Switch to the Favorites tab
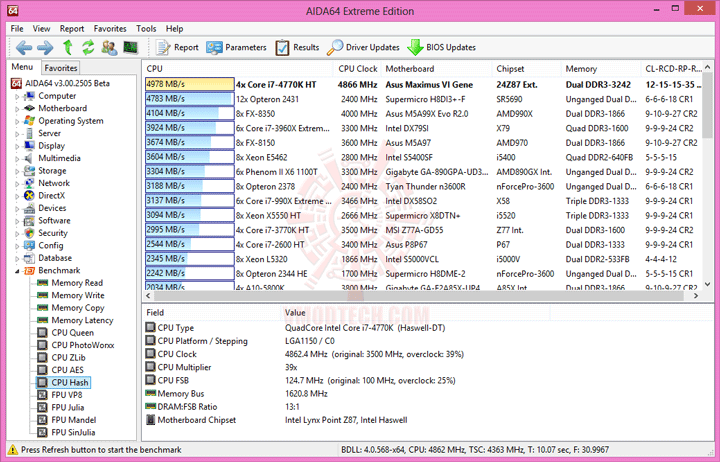Image resolution: width=720 pixels, height=462 pixels. point(61,68)
